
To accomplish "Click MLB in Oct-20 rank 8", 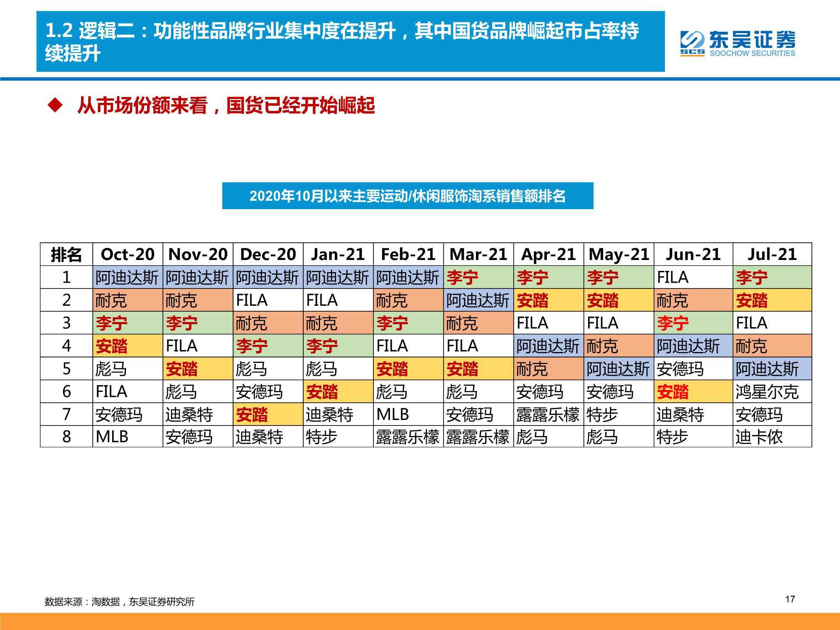I will click(128, 436).
